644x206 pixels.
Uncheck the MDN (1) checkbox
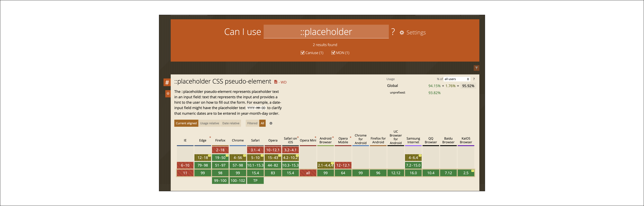[333, 53]
